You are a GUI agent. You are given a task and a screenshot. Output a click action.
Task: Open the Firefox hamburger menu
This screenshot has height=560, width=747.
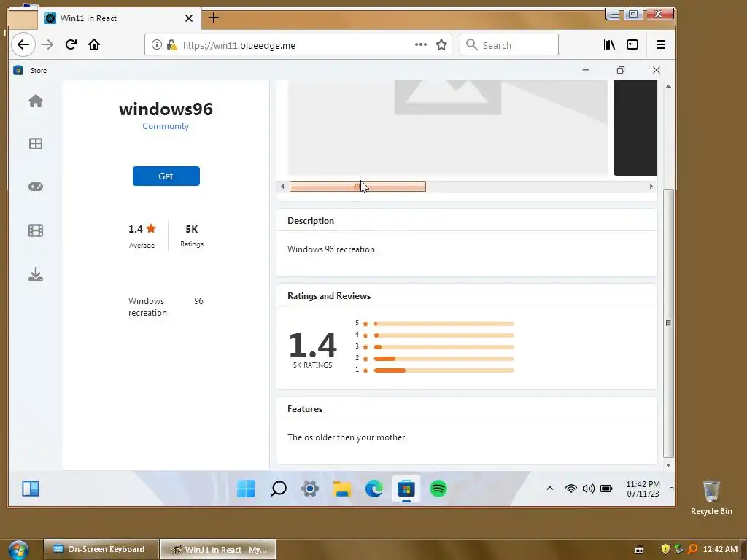[x=661, y=44]
